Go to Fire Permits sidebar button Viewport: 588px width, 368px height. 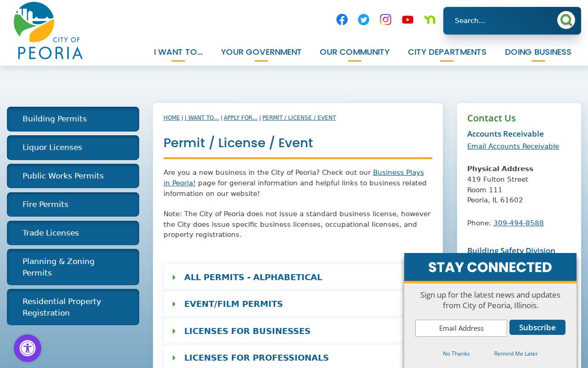click(73, 204)
